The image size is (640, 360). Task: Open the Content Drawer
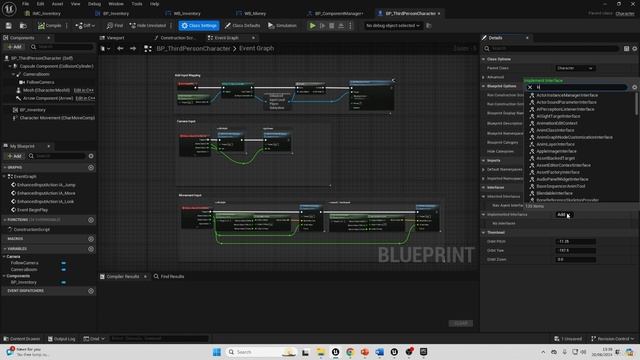pyautogui.click(x=22, y=339)
